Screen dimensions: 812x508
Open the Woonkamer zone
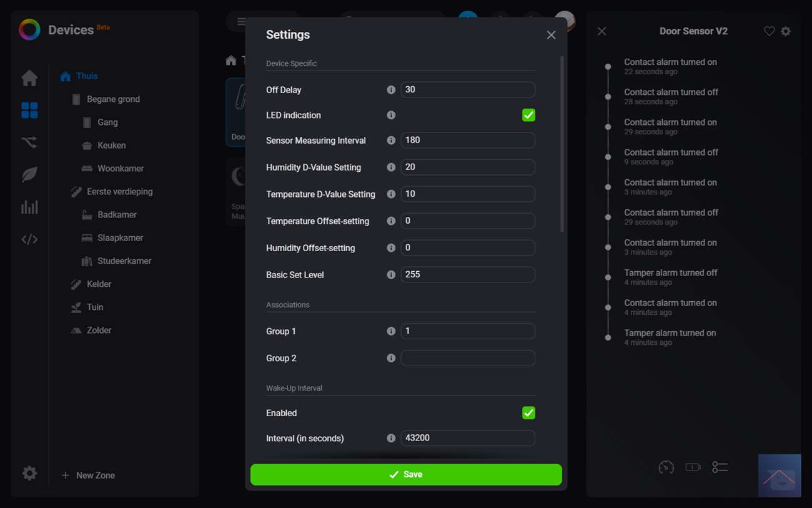[x=121, y=169]
